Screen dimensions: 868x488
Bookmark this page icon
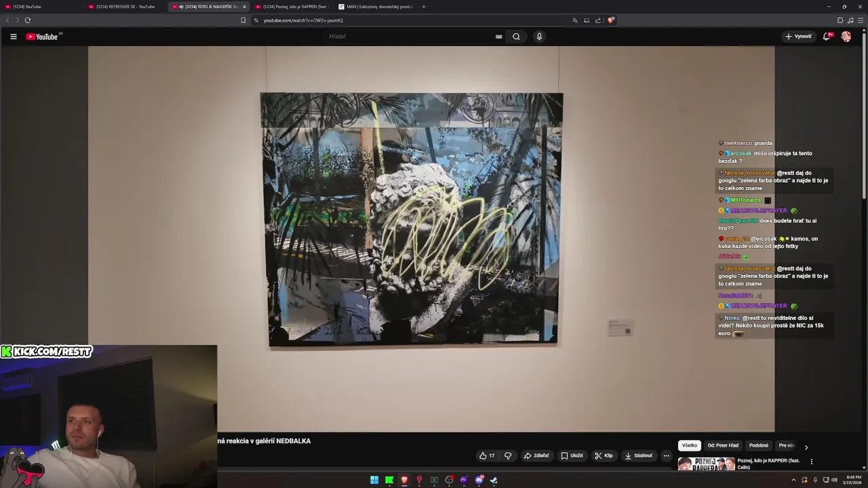tap(243, 20)
